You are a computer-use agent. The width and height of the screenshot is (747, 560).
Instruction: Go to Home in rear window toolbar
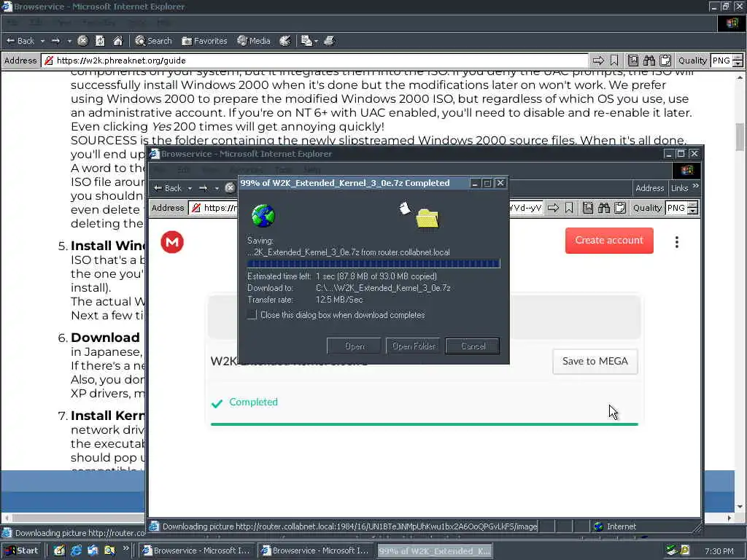pos(117,41)
